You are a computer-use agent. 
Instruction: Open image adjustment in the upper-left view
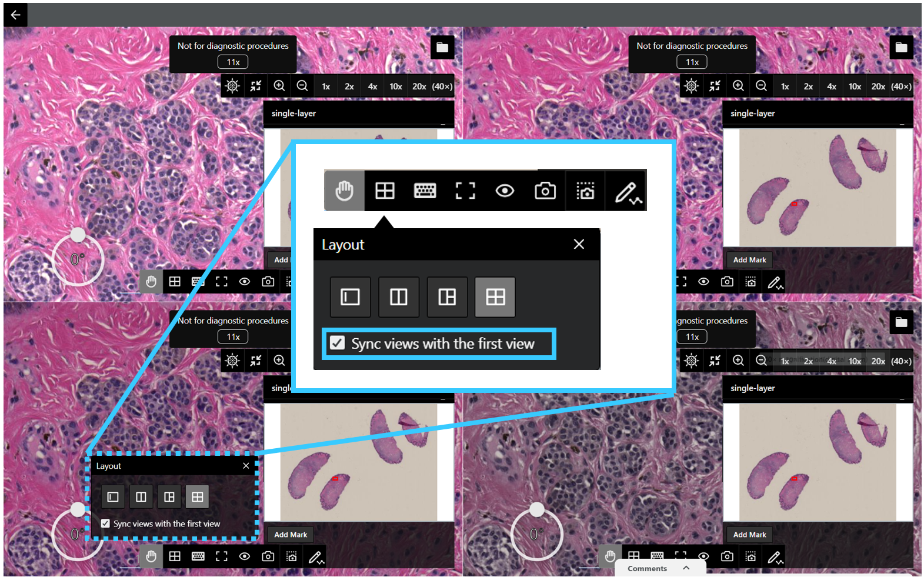232,86
